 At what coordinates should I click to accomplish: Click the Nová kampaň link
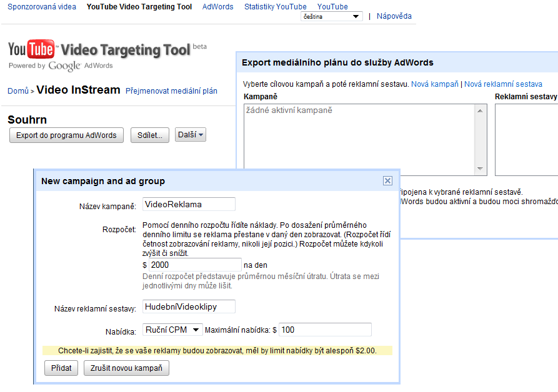coord(434,84)
